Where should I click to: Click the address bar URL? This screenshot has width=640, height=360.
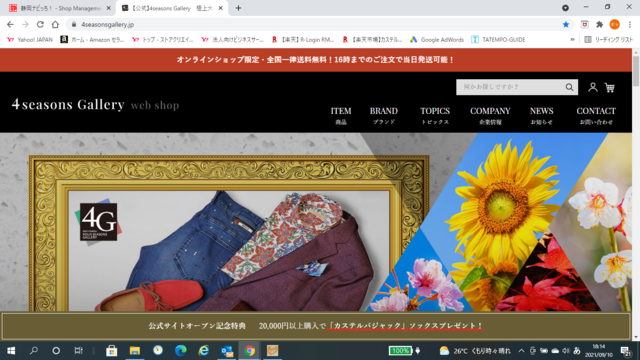pyautogui.click(x=107, y=24)
